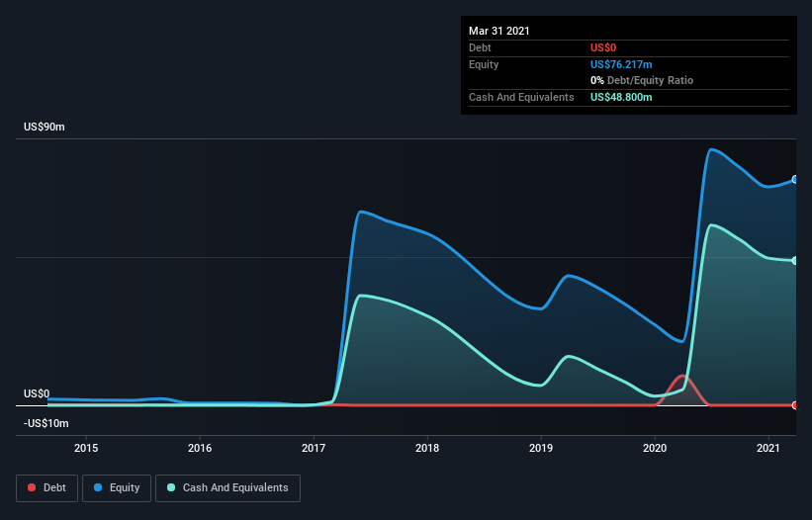Click the Mar 31 2021 tooltip date

point(499,31)
